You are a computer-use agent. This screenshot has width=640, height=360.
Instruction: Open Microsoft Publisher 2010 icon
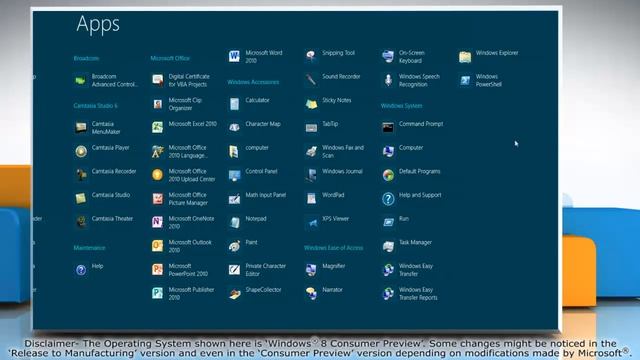[158, 293]
